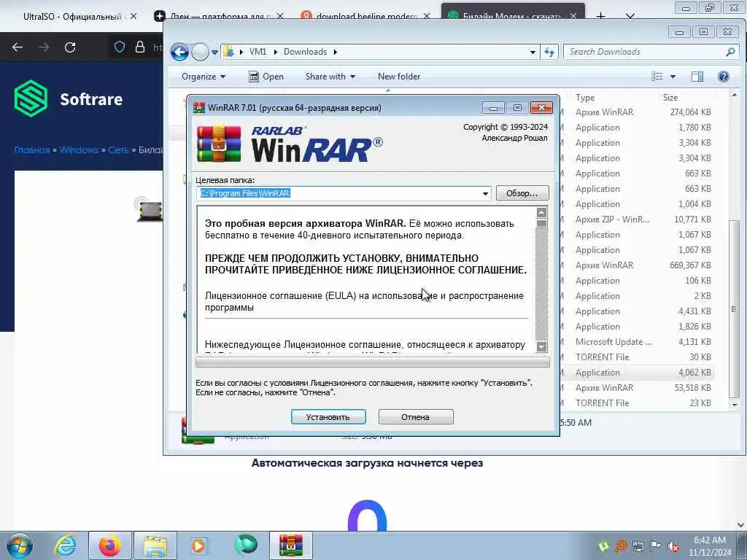Select row with size 274,064 KB
The width and height of the screenshot is (747, 560).
tap(638, 112)
